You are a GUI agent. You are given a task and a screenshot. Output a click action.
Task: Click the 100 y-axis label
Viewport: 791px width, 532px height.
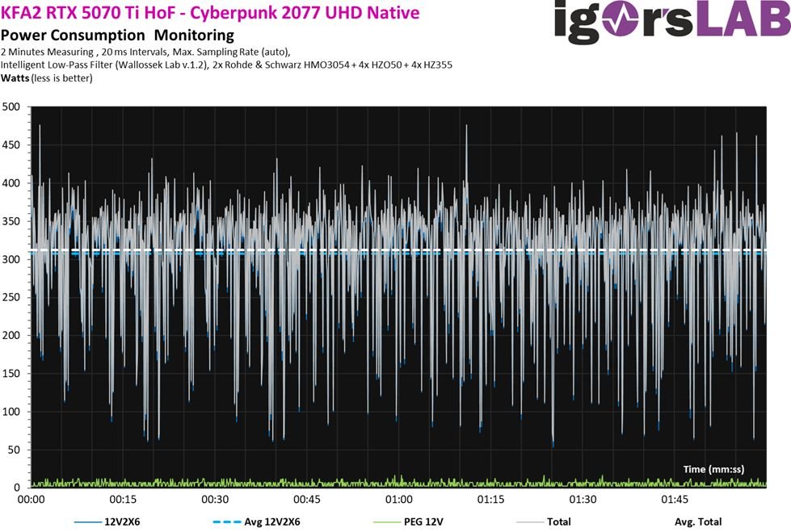(x=11, y=412)
